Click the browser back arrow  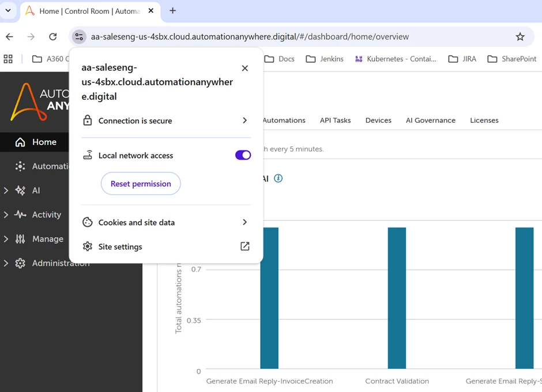click(x=9, y=37)
